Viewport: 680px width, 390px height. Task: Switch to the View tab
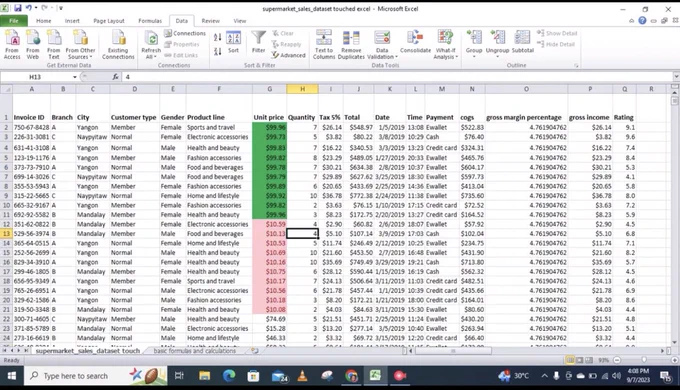point(239,20)
